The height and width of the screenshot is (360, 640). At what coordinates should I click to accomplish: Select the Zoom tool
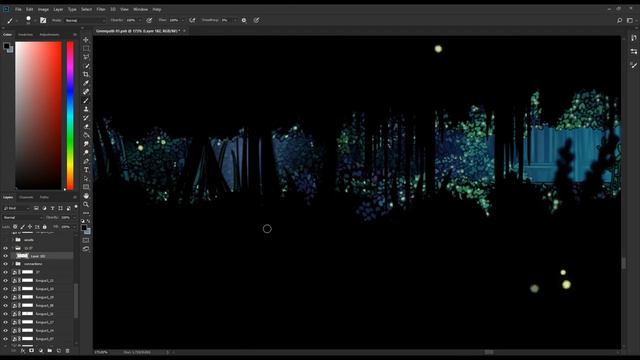pos(86,204)
